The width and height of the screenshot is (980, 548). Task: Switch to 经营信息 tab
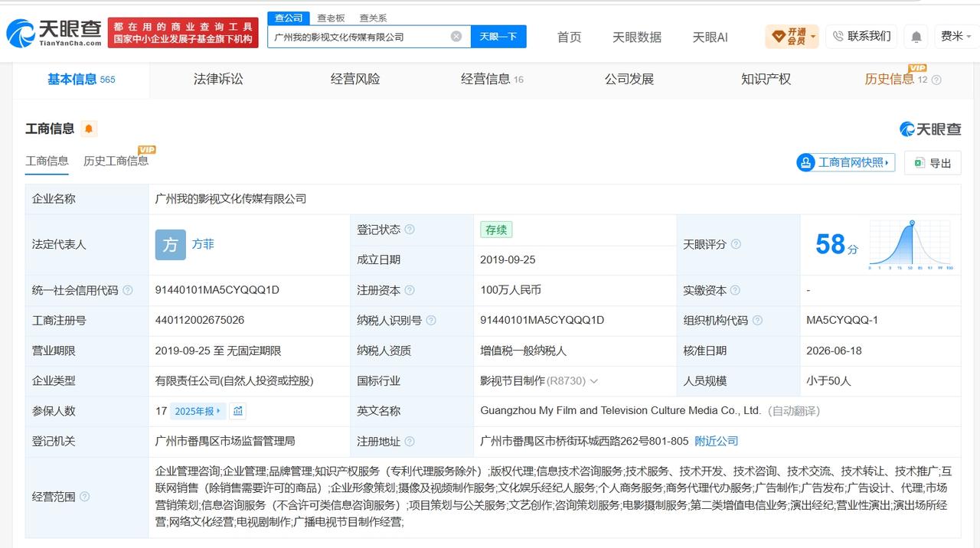point(492,79)
